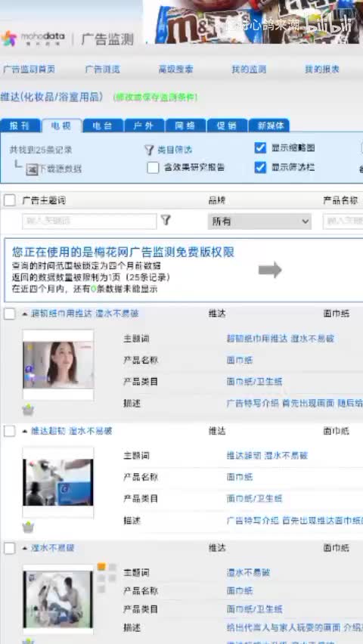Open the 我的监测 menu item
The width and height of the screenshot is (363, 644).
point(249,70)
